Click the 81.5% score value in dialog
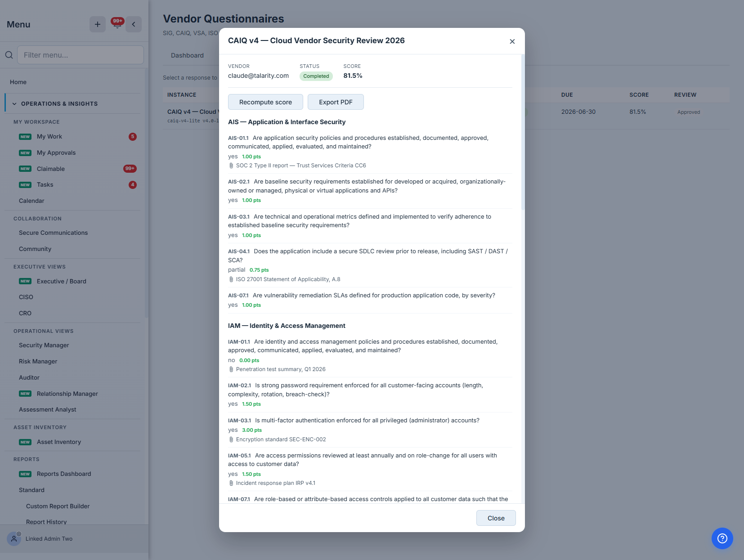744x560 pixels. (x=353, y=76)
